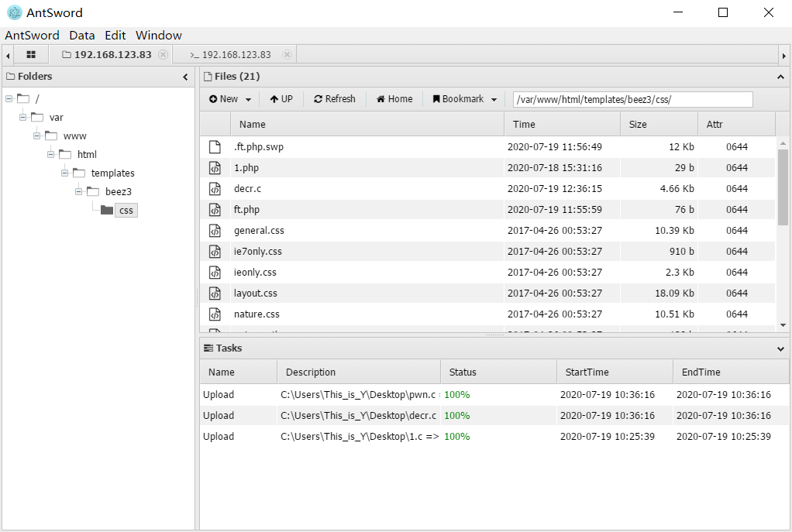Collapse the www tree node
The width and height of the screenshot is (792, 532).
click(37, 136)
